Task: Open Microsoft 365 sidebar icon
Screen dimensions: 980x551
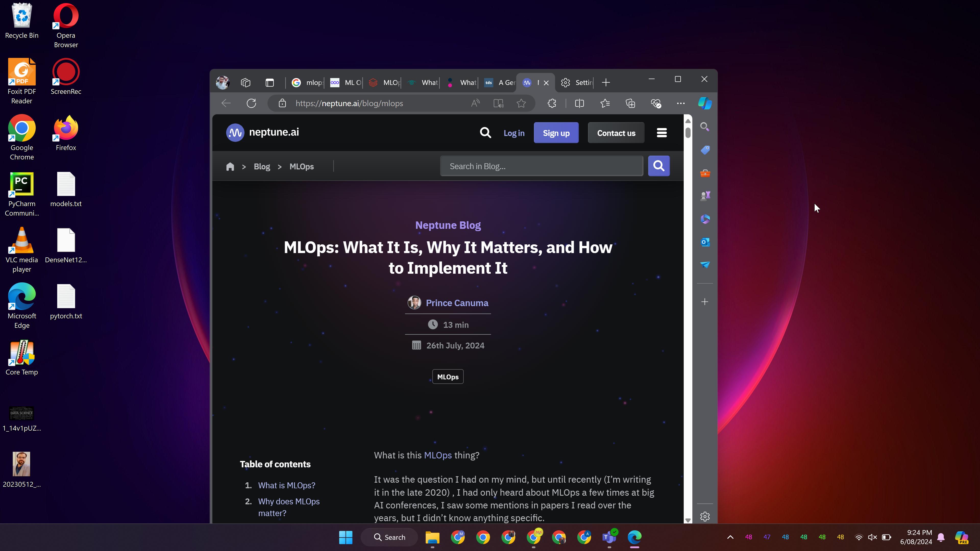Action: pyautogui.click(x=705, y=219)
